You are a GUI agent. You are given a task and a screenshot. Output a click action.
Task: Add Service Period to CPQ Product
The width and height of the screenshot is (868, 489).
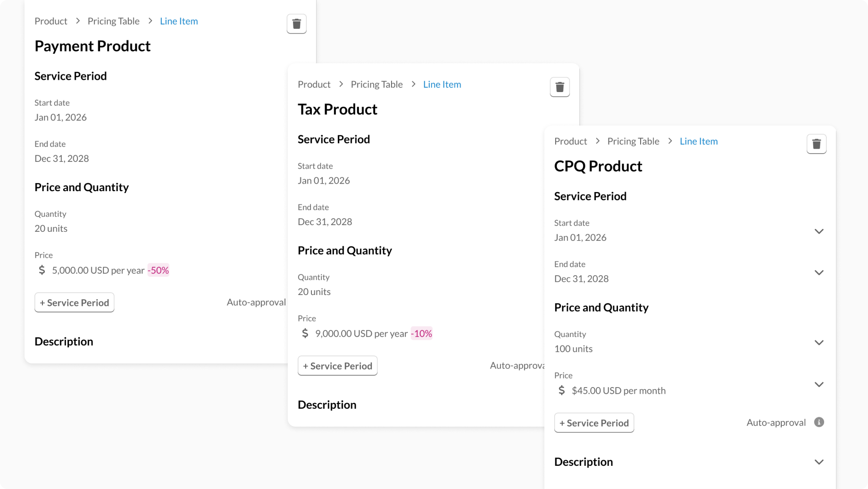pos(594,423)
